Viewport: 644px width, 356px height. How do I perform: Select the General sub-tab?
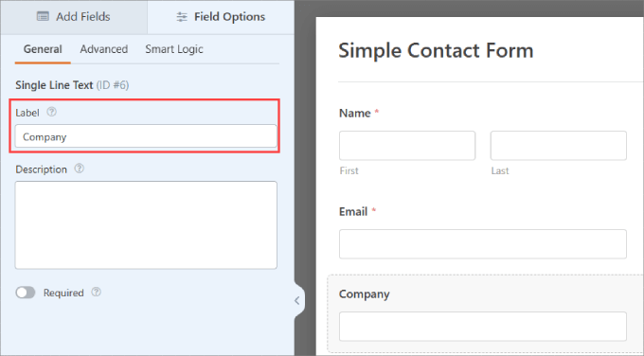43,49
